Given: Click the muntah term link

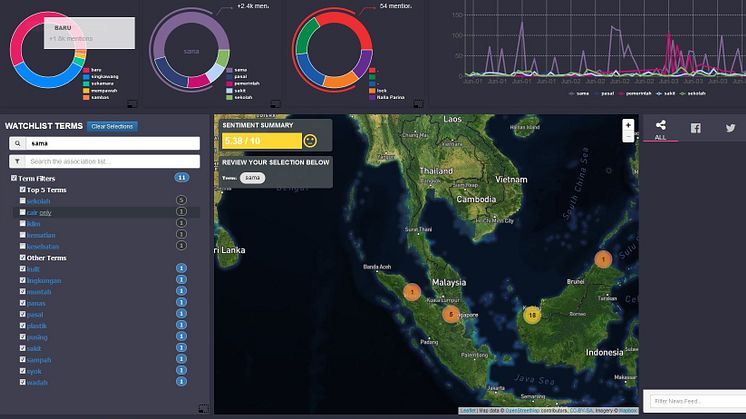Looking at the screenshot, I should [39, 292].
